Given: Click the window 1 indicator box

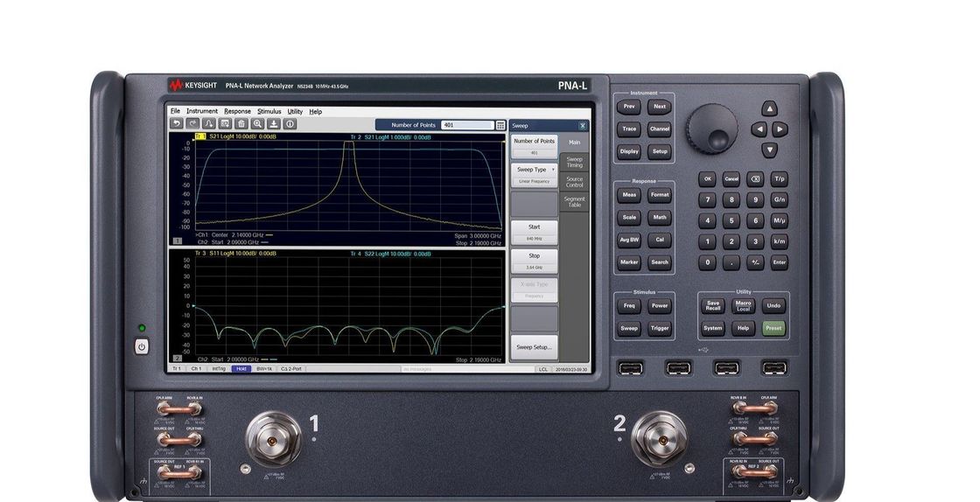Looking at the screenshot, I should click(x=177, y=241).
